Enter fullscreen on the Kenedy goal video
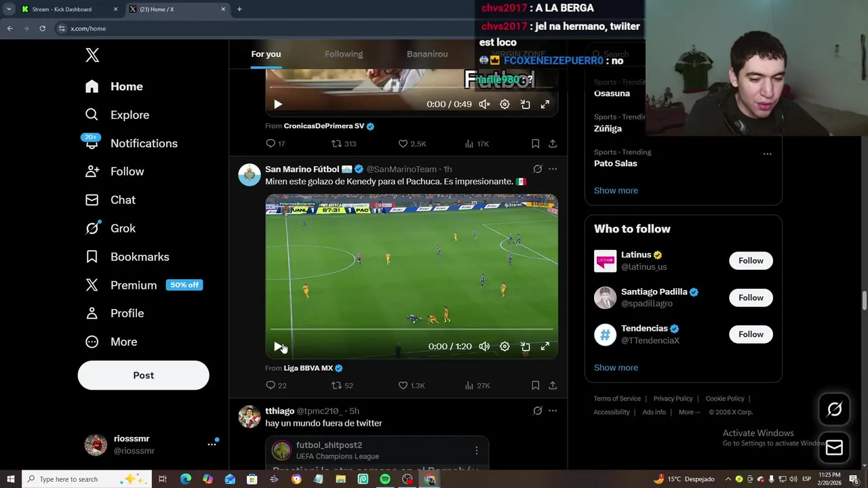This screenshot has height=488, width=868. pyautogui.click(x=545, y=346)
